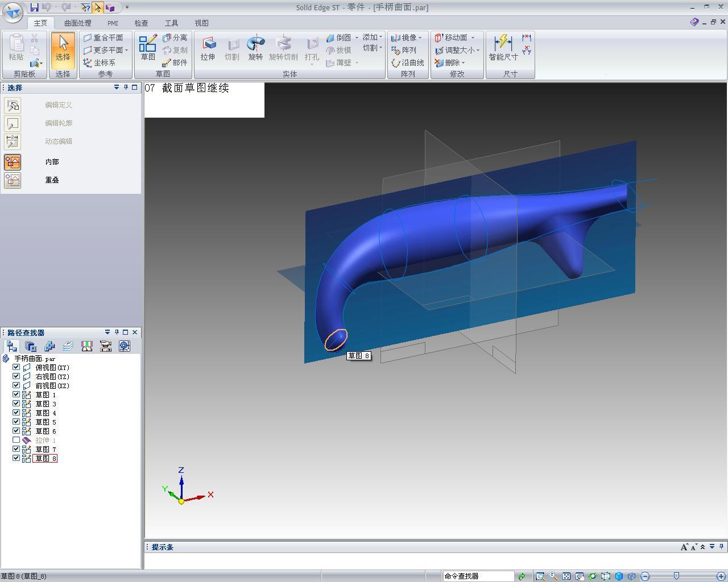Image resolution: width=728 pixels, height=582 pixels.
Task: Open the Solid Edge application button menu
Action: 13,11
